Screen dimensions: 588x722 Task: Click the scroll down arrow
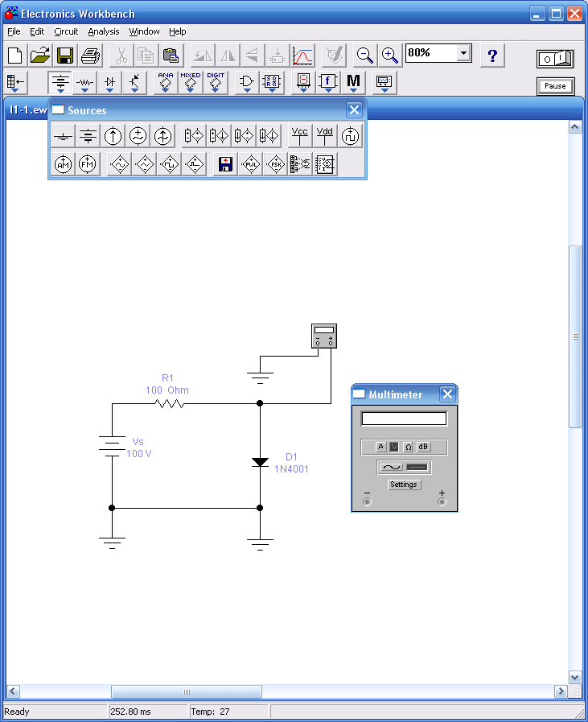tap(575, 678)
